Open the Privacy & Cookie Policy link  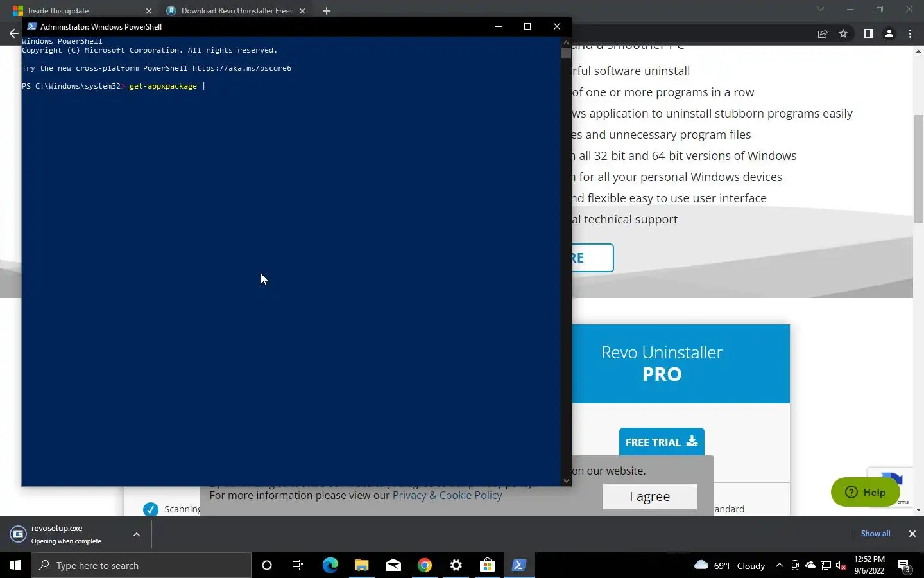click(x=447, y=495)
